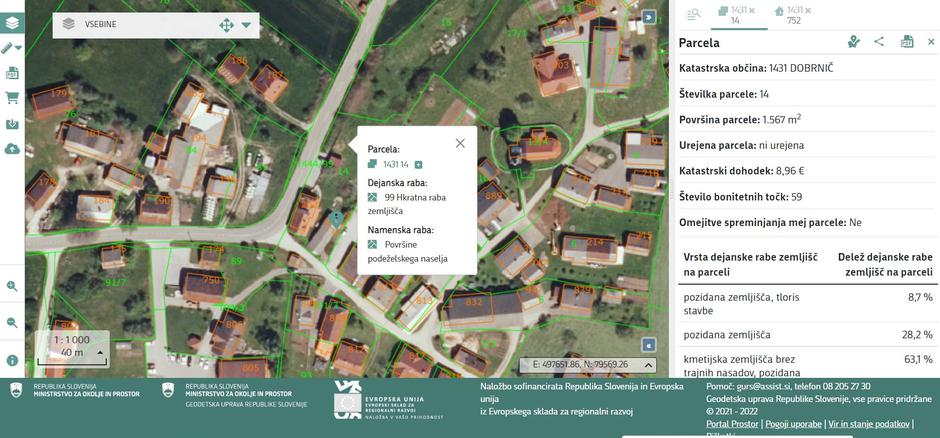
Task: Open the shopping cart
Action: [x=12, y=98]
